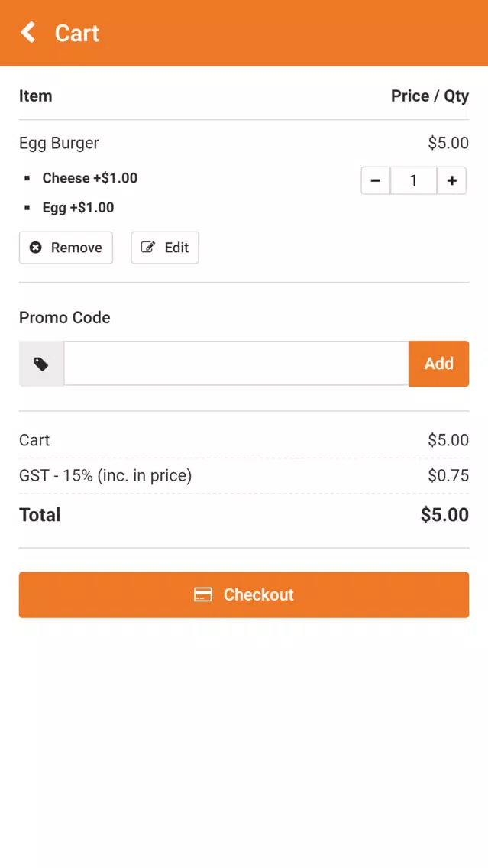488x868 pixels.
Task: Click the credit card icon on Checkout
Action: tap(203, 594)
